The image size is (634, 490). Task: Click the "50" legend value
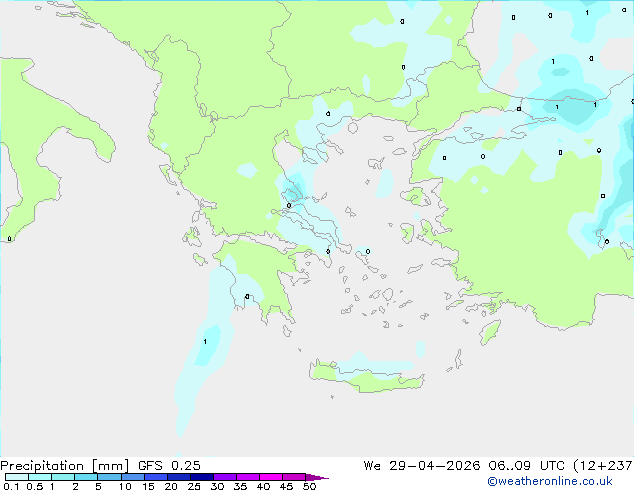309,486
